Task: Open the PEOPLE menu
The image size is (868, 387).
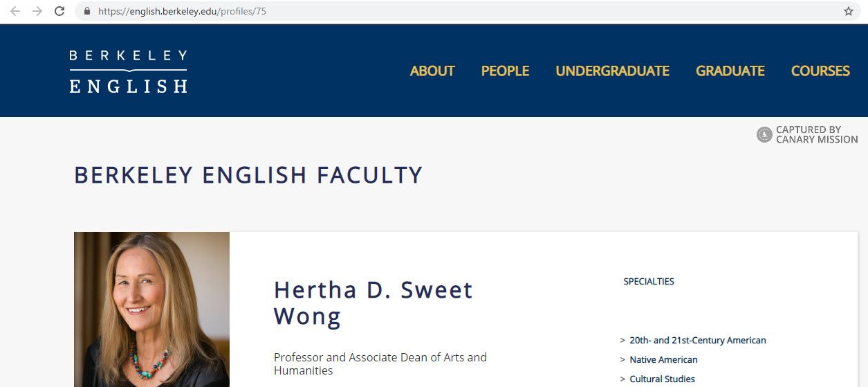Action: pos(505,71)
